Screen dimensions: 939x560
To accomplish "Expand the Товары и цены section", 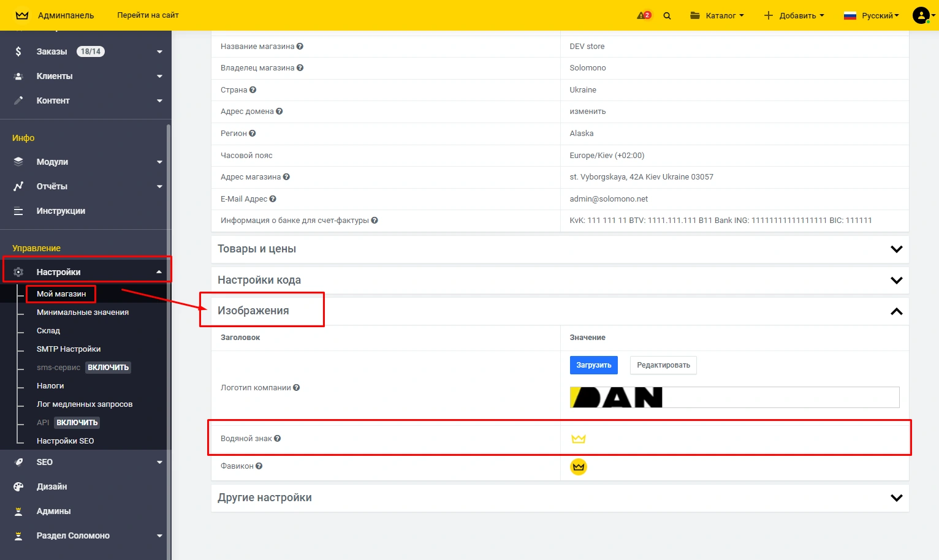I will [x=896, y=249].
